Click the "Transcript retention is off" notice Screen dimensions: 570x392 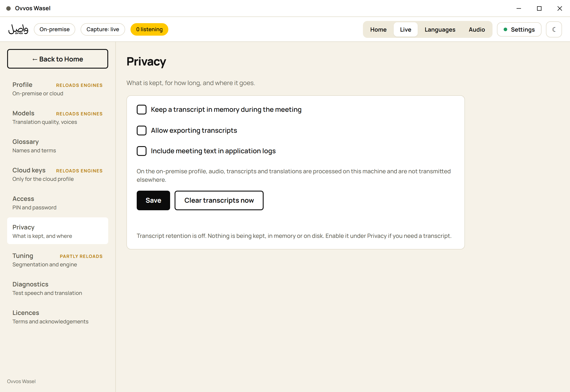point(294,236)
